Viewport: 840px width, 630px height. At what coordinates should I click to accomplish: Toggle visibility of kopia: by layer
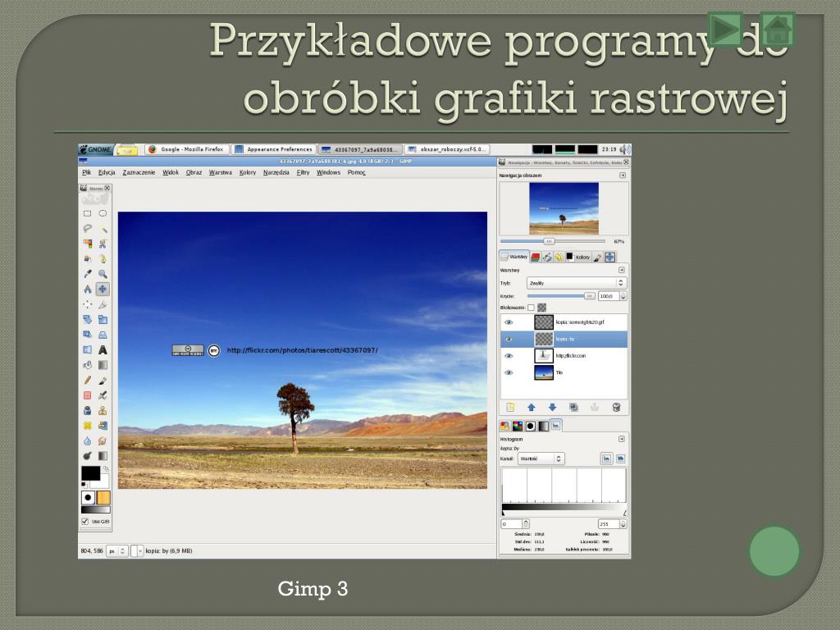pyautogui.click(x=509, y=339)
